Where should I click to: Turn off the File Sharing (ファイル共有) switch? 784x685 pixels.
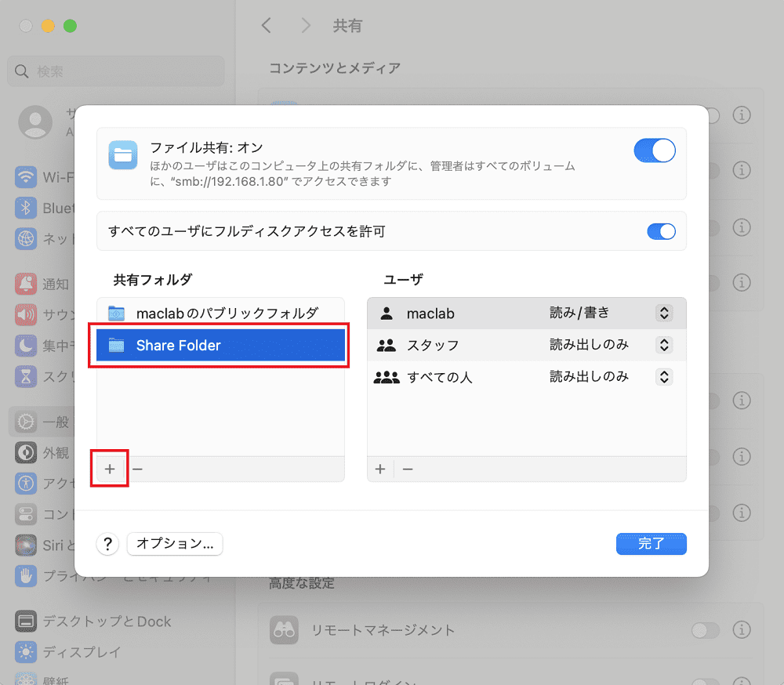(655, 150)
